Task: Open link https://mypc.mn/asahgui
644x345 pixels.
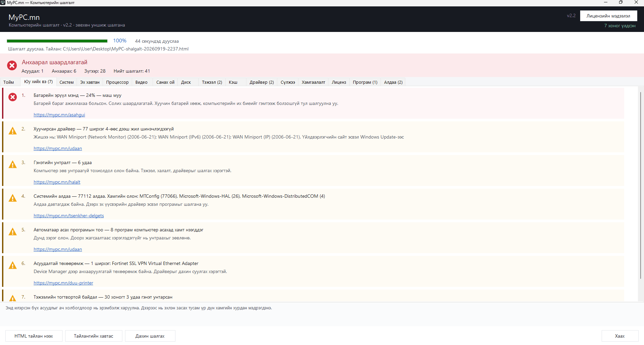Action: [59, 115]
